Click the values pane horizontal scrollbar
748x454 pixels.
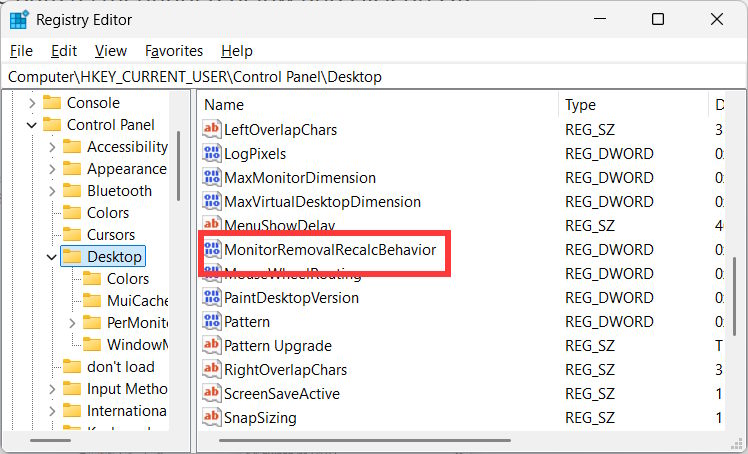[365, 441]
